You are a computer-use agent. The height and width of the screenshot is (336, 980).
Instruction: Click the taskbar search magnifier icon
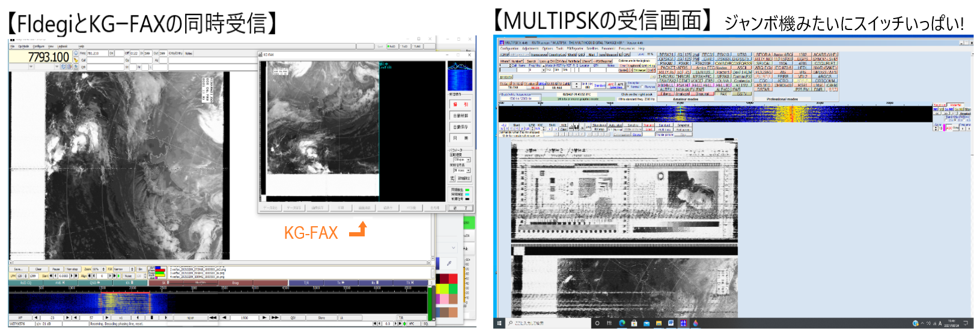511,323
